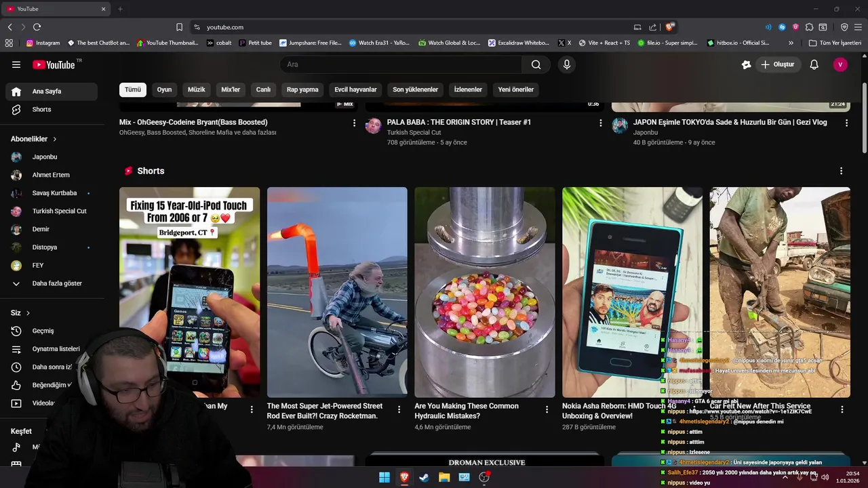Go back with browser back arrow
The height and width of the screenshot is (488, 868).
(9, 27)
